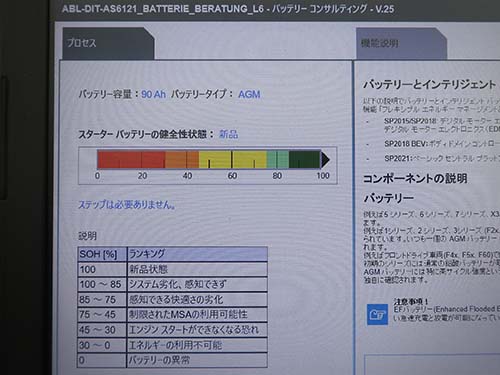This screenshot has width=500, height=375.
Task: Click the 75 ～ 45 SOH cell
Action: (102, 314)
